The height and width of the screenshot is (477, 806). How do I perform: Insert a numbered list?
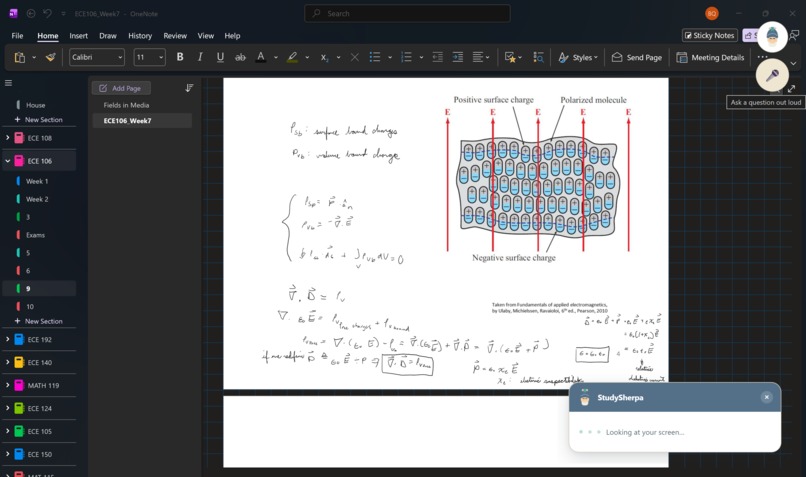click(x=406, y=57)
